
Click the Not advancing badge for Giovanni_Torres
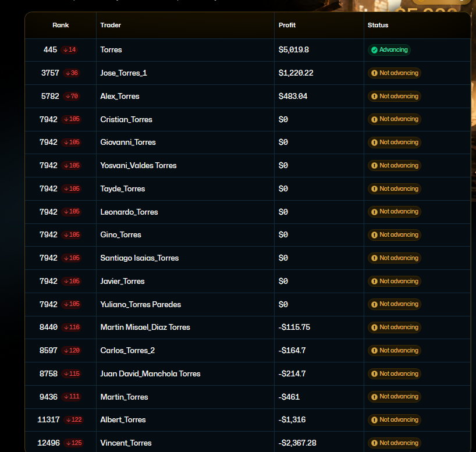395,142
